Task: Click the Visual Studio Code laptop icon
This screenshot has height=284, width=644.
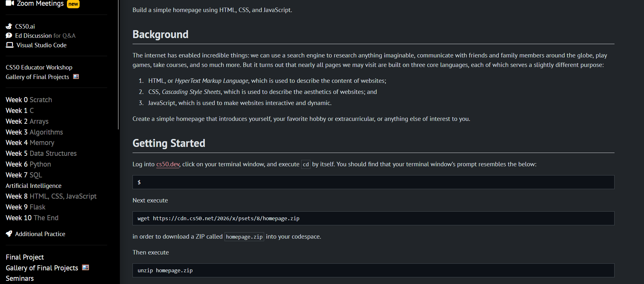Action: click(10, 45)
